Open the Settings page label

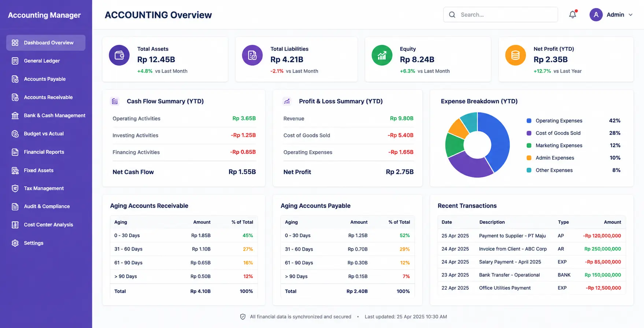pyautogui.click(x=33, y=243)
